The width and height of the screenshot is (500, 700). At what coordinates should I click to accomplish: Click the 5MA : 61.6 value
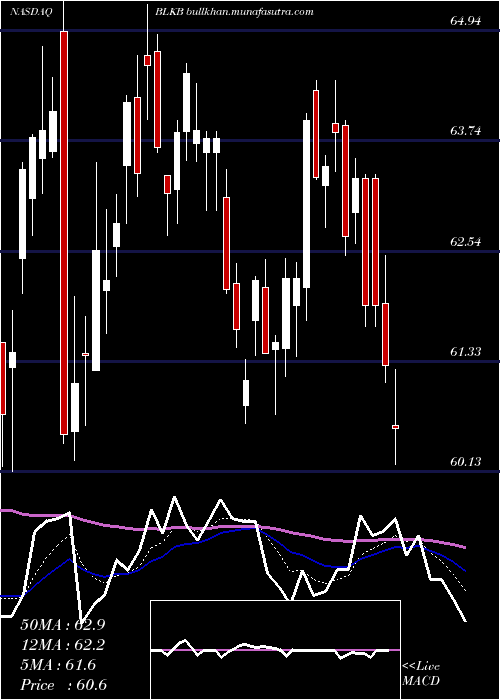tap(58, 665)
